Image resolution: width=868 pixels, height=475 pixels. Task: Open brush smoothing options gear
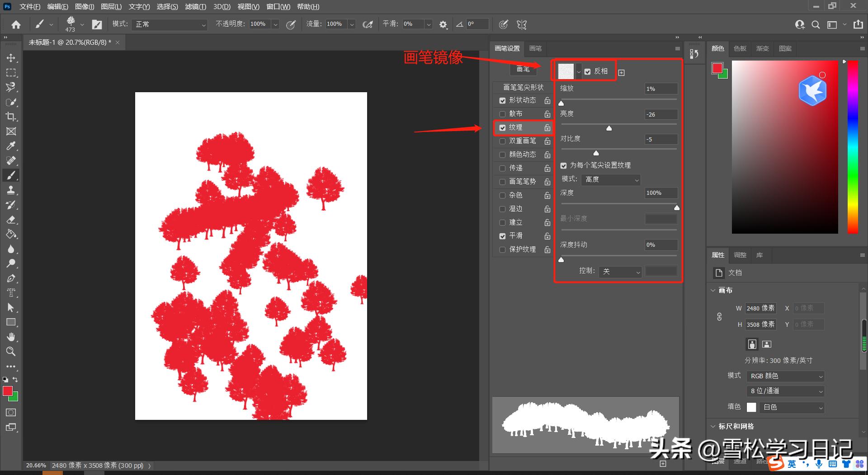point(443,25)
